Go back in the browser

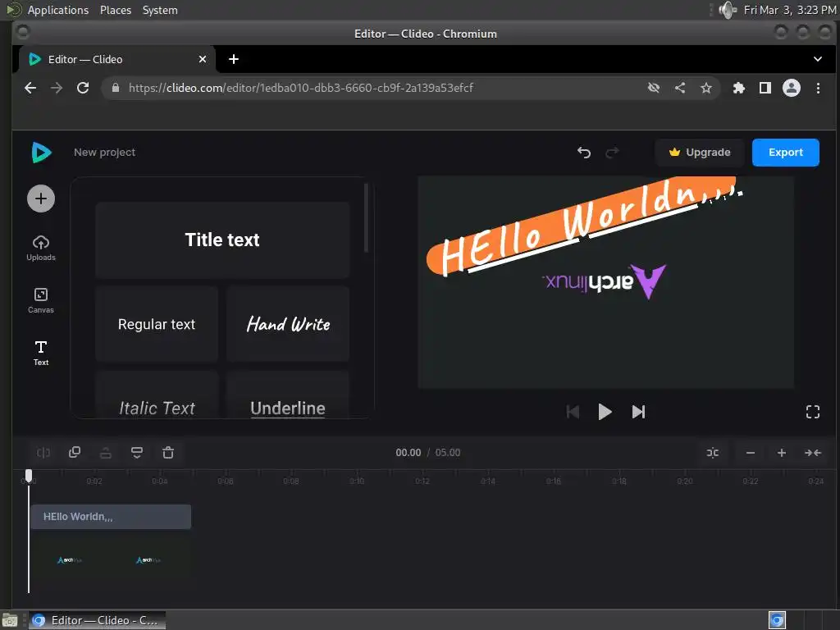30,88
